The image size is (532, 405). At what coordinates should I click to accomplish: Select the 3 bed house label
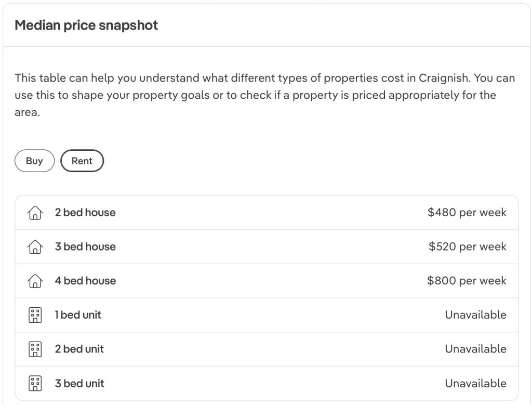coord(85,247)
